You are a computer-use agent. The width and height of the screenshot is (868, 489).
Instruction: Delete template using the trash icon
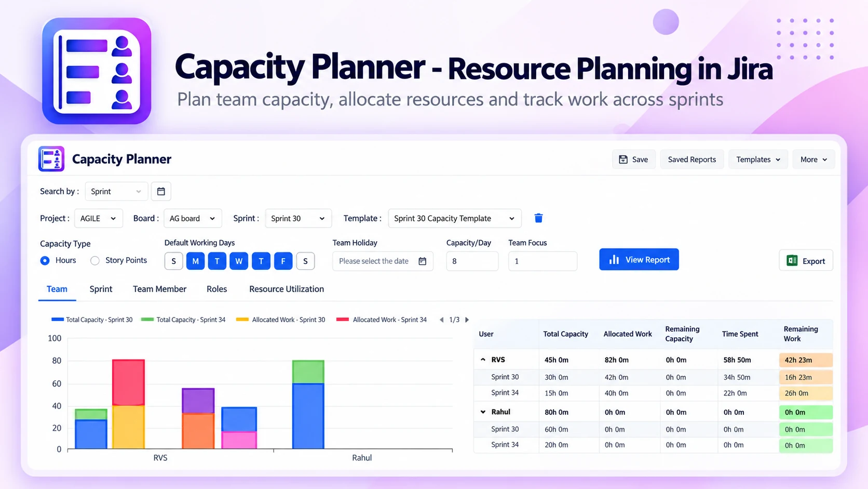(x=538, y=218)
